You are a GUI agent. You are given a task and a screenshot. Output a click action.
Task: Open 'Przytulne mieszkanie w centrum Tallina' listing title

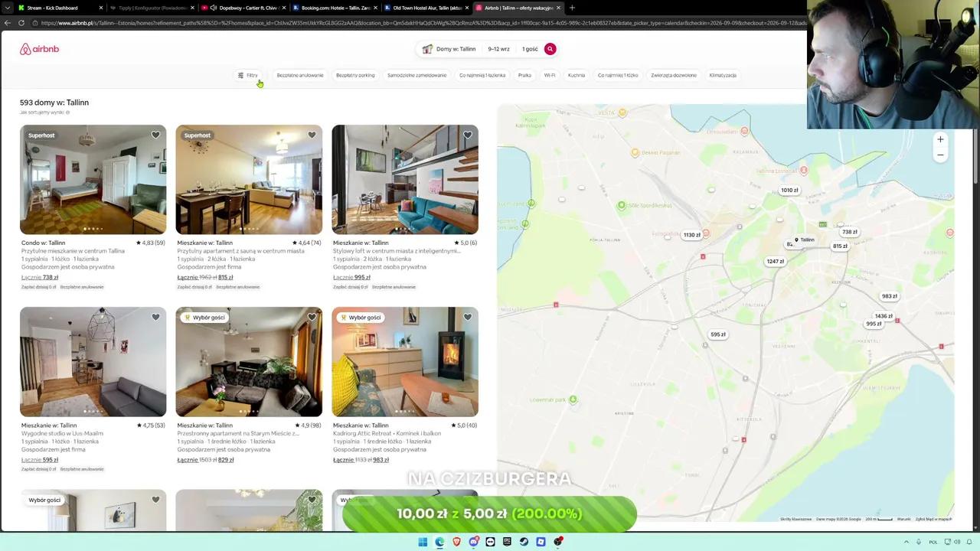click(73, 251)
